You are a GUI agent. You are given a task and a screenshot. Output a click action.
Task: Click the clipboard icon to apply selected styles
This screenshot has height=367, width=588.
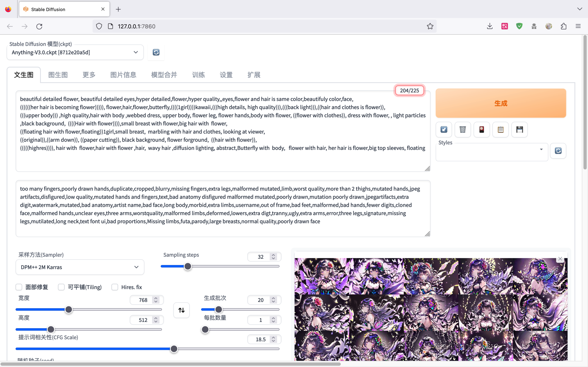click(501, 130)
